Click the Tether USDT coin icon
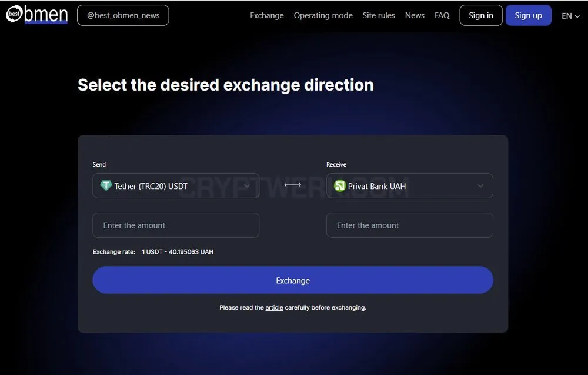Viewport: 588px width, 375px height. 106,185
